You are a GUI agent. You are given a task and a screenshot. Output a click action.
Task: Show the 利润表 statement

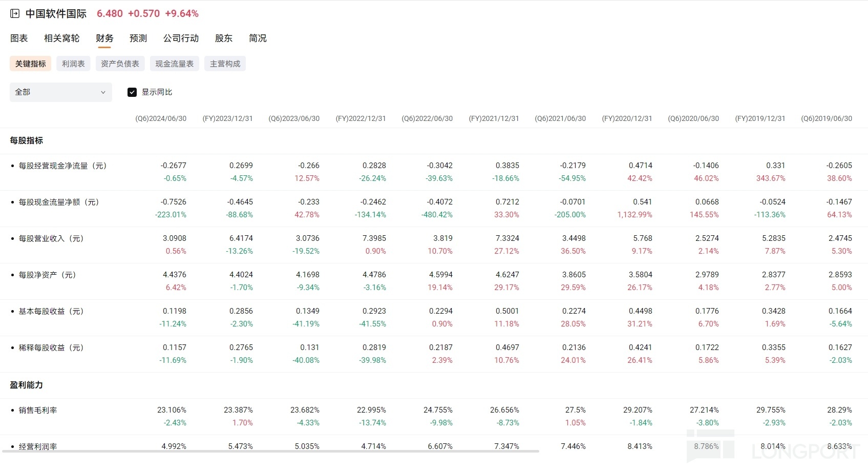(73, 64)
